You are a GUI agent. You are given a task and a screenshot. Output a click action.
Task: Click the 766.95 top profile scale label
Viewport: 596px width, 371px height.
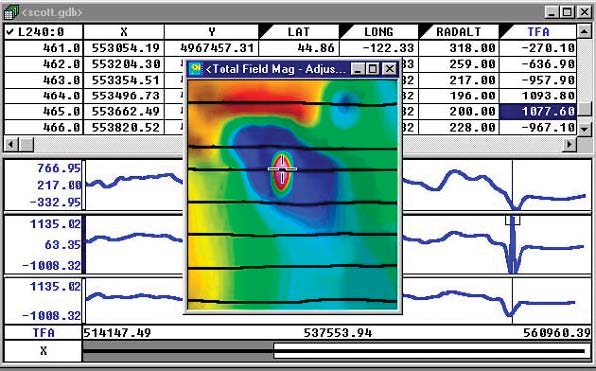pos(59,168)
